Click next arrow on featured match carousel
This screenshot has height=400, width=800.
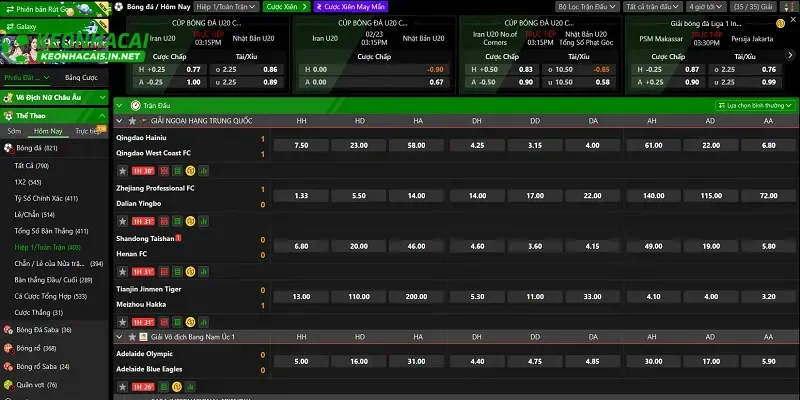click(791, 55)
